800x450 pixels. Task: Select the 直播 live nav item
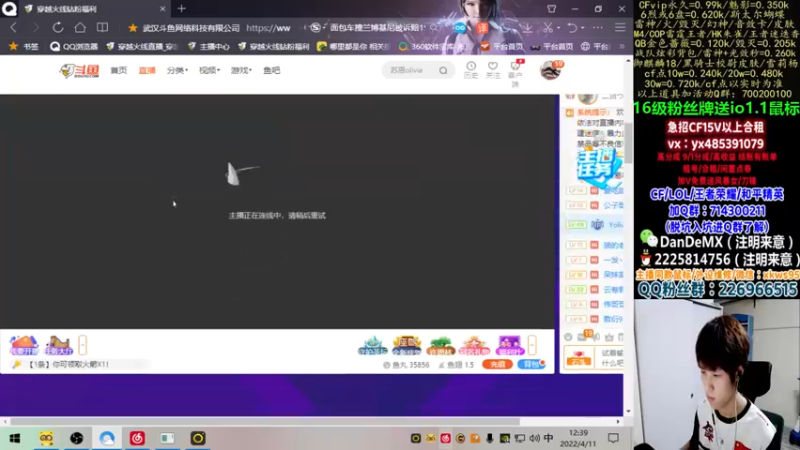[x=147, y=70]
